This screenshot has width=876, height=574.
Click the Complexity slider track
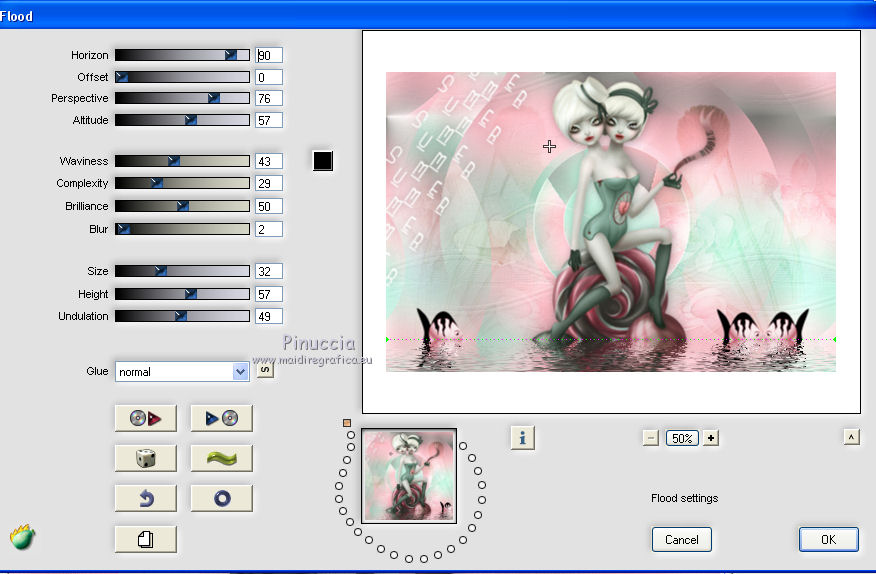pos(182,183)
